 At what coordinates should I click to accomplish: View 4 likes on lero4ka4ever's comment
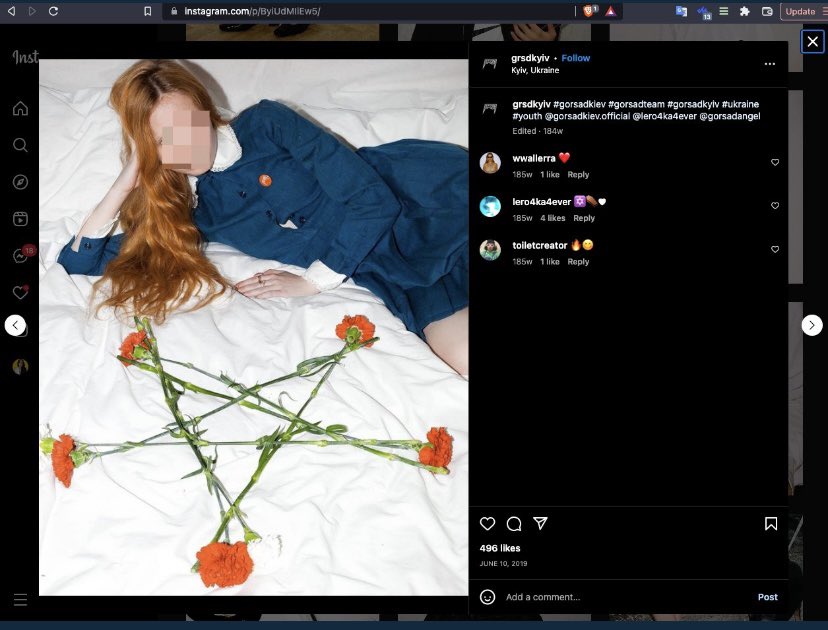552,218
